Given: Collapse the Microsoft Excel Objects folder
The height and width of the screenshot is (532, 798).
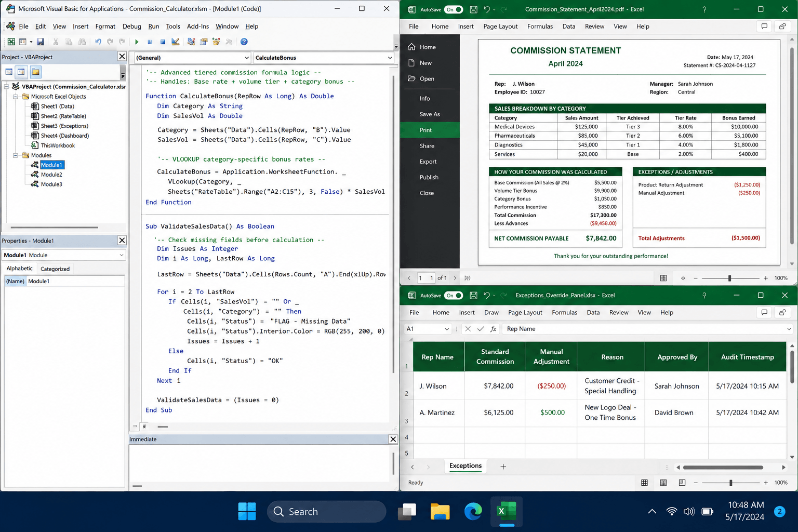Looking at the screenshot, I should (x=16, y=97).
